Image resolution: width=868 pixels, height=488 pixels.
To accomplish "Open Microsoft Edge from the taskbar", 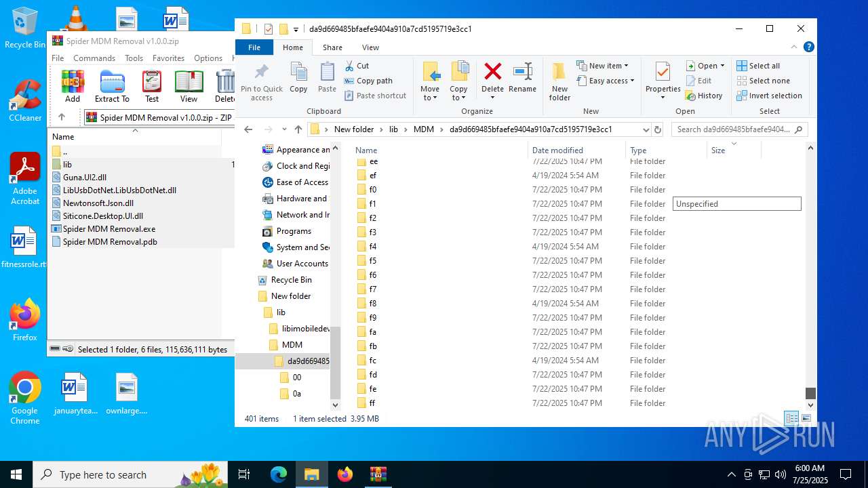I will pos(279,474).
